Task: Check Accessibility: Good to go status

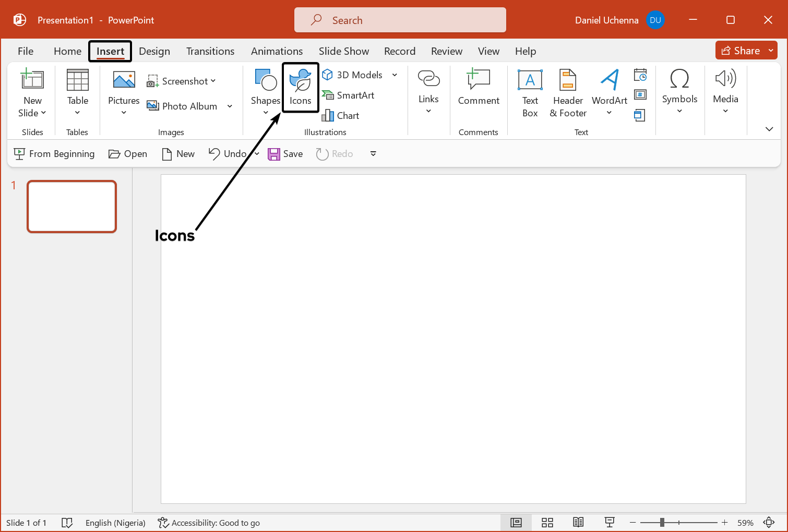Action: [209, 523]
